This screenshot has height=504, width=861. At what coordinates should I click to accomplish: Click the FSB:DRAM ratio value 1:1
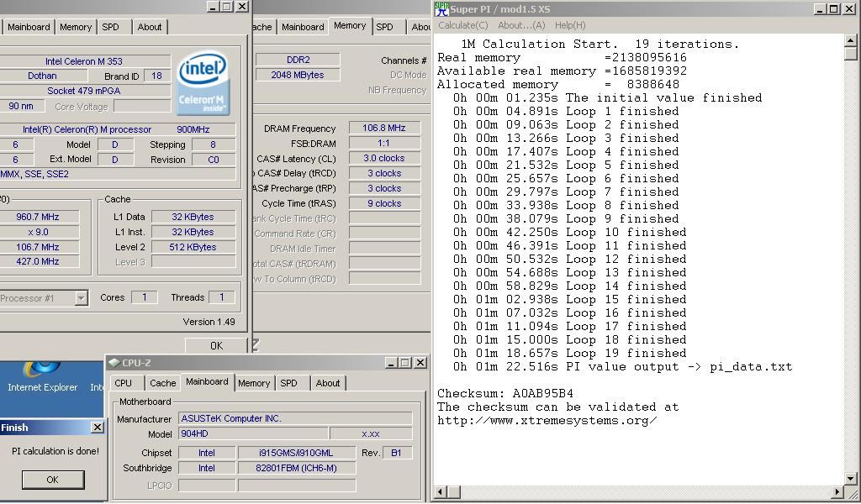[384, 143]
